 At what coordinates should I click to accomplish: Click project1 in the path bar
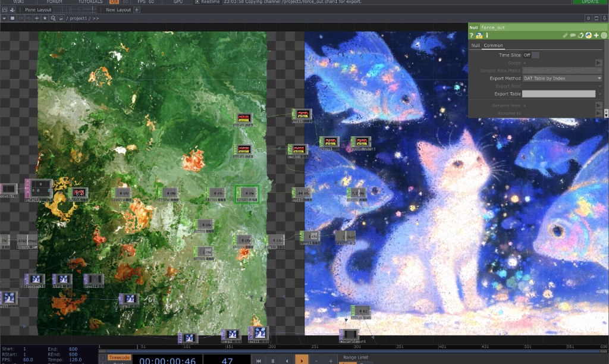pyautogui.click(x=78, y=18)
